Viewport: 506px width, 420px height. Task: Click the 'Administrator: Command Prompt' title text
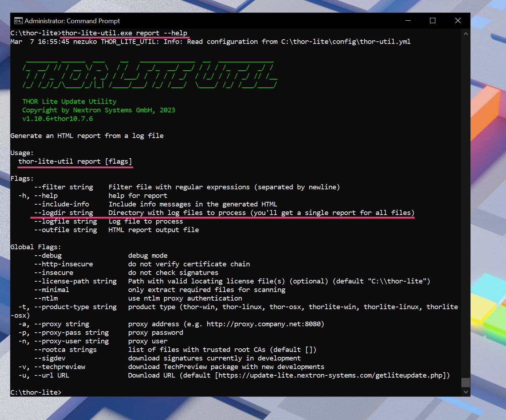pos(72,21)
